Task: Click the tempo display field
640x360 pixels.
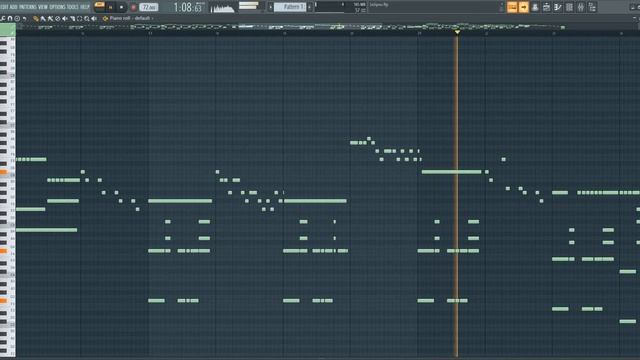Action: point(149,7)
